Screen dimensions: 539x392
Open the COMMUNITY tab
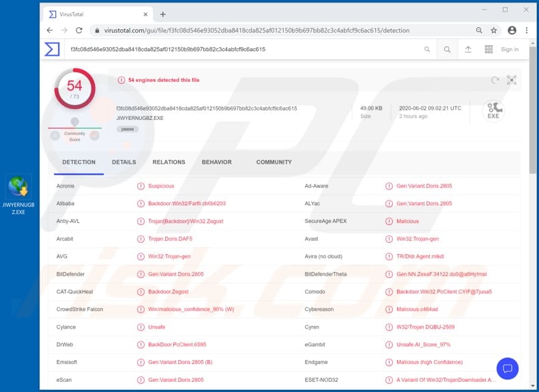coord(274,162)
